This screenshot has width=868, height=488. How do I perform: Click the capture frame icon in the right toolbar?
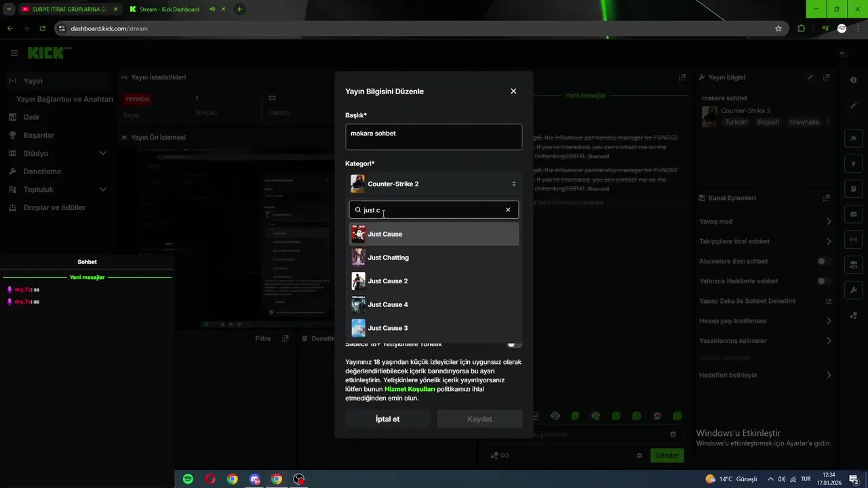click(853, 138)
